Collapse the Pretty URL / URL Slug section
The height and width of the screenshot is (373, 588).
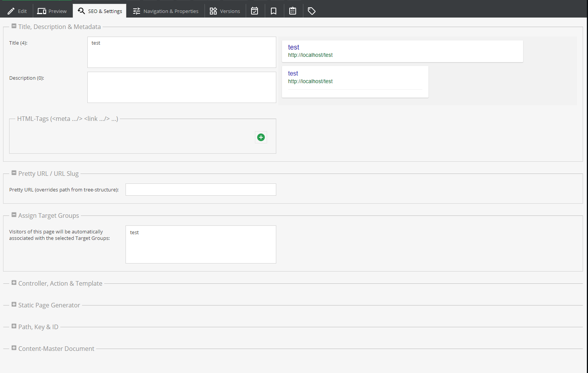14,173
